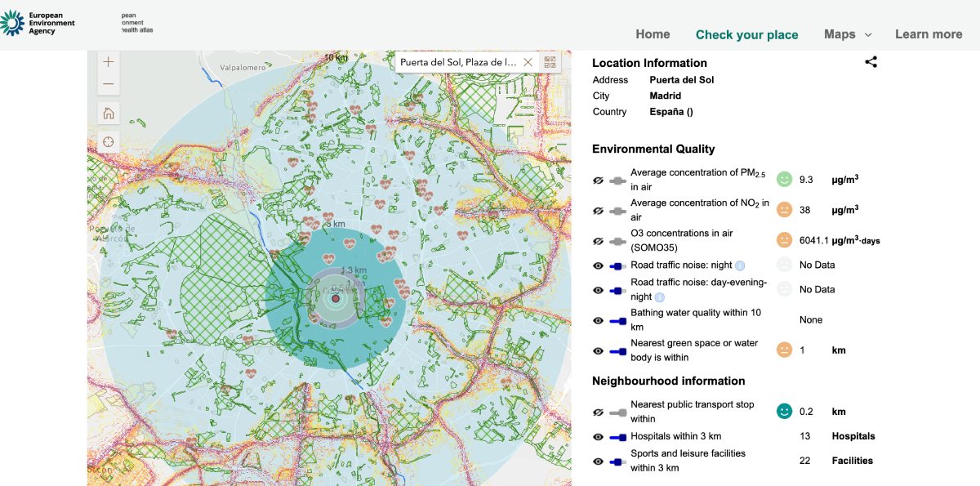This screenshot has height=486, width=980.
Task: Zoom out of the map
Action: 109,85
